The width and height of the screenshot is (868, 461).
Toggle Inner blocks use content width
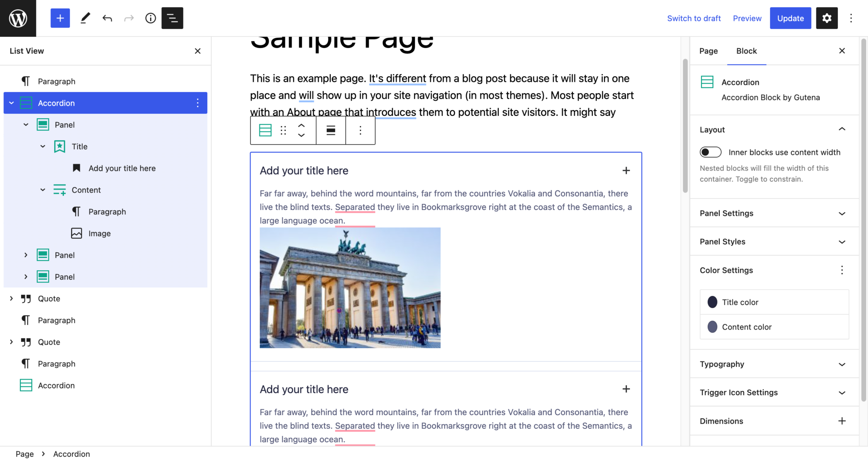coord(710,152)
